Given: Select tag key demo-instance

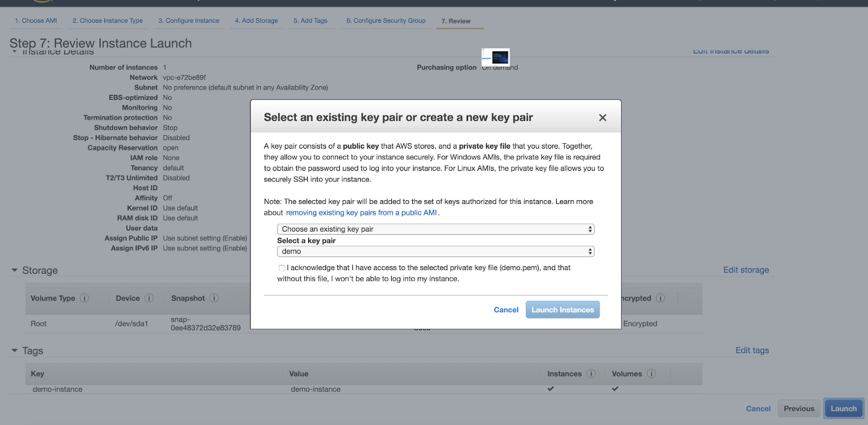Looking at the screenshot, I should pos(58,389).
